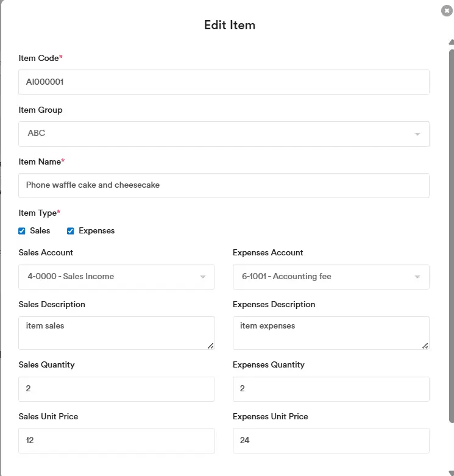Screen dimensions: 454x476
Task: Click the Expenses Account dropdown arrow icon
Action: click(x=417, y=277)
